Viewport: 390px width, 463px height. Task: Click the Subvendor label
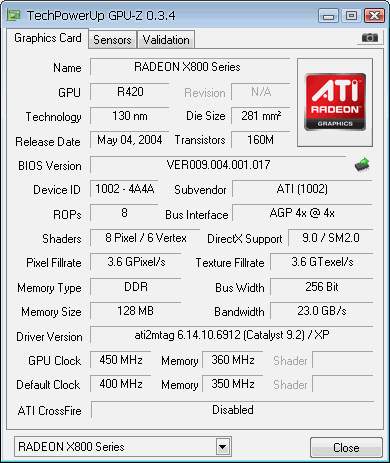pos(200,190)
